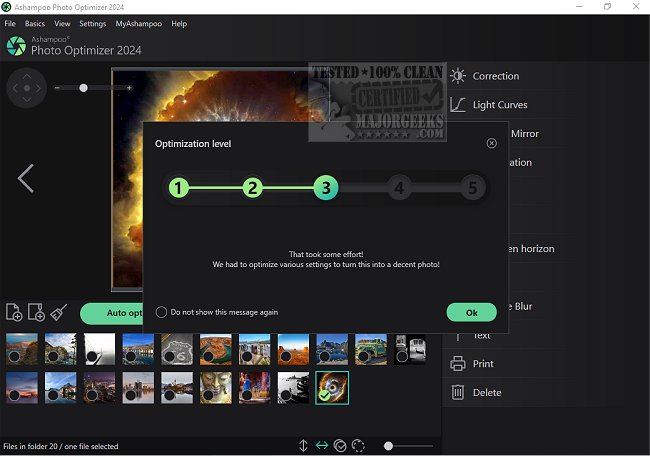Choose the Straighten horizon option
This screenshot has height=456, width=650.
pos(531,249)
